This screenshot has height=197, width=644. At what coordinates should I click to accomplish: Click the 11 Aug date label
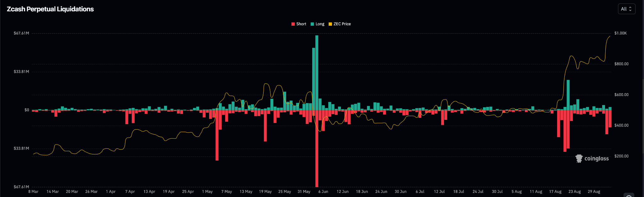click(536, 192)
